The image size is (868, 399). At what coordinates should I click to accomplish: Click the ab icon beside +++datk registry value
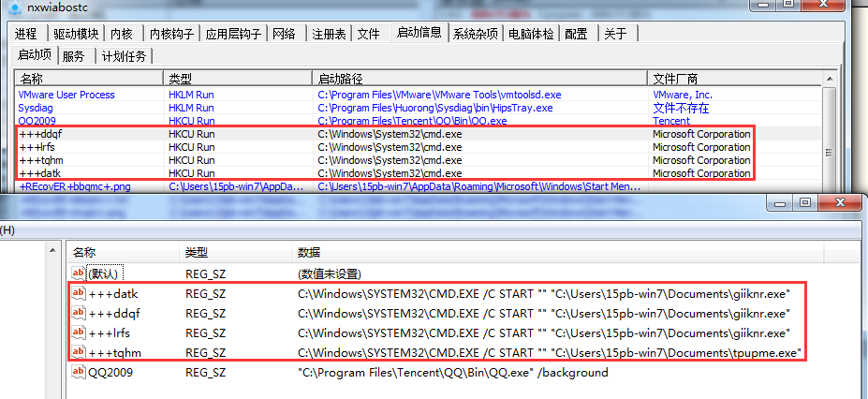[79, 294]
